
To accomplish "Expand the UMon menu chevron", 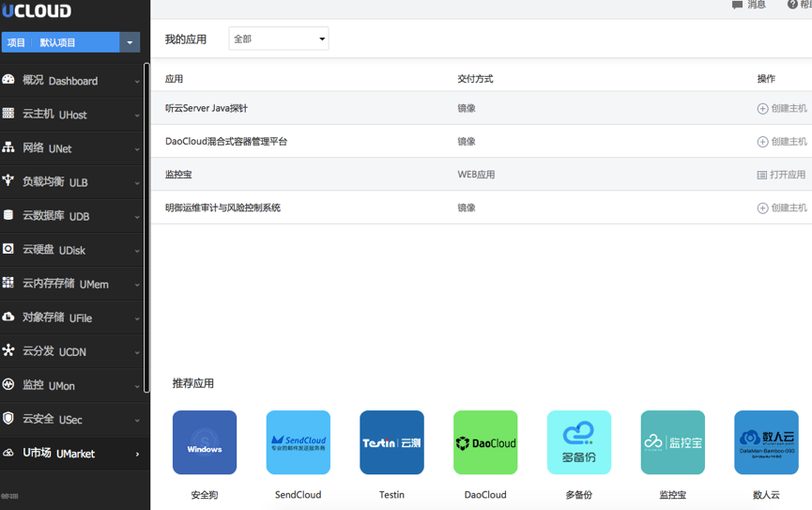I will 137,387.
